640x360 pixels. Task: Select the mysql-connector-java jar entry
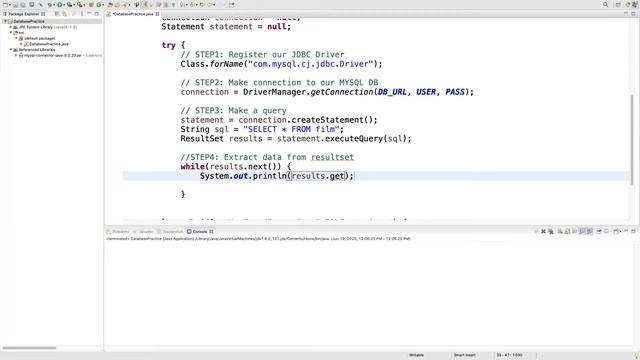(x=52, y=55)
